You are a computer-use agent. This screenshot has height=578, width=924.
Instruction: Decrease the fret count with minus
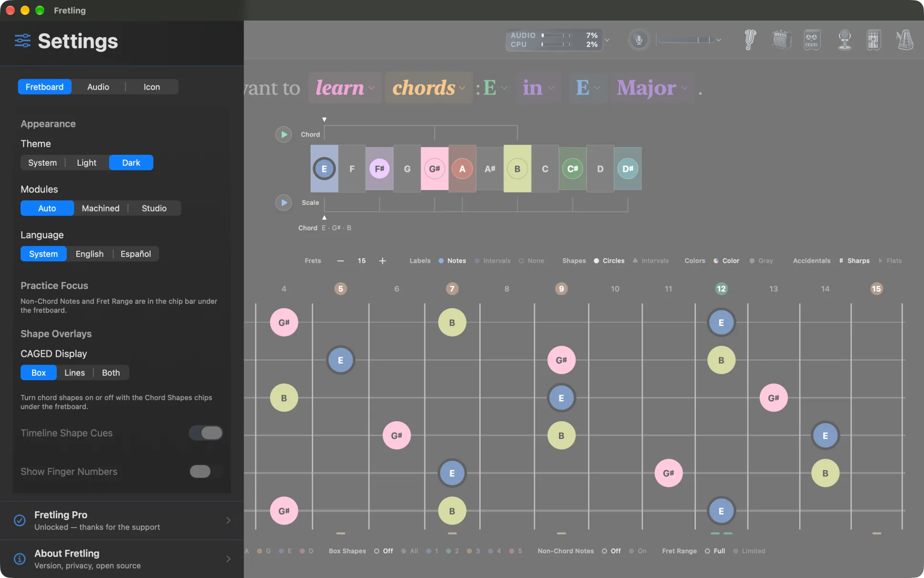click(x=340, y=261)
